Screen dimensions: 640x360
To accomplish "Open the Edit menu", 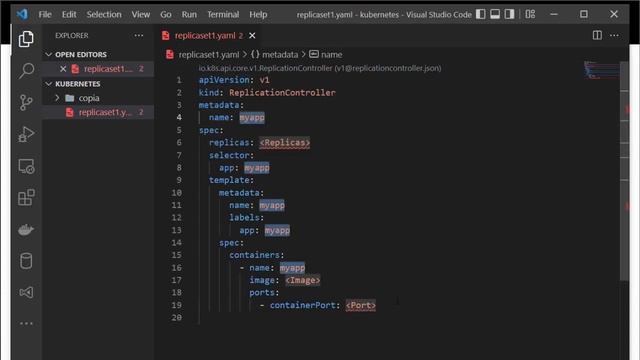I will pyautogui.click(x=69, y=14).
